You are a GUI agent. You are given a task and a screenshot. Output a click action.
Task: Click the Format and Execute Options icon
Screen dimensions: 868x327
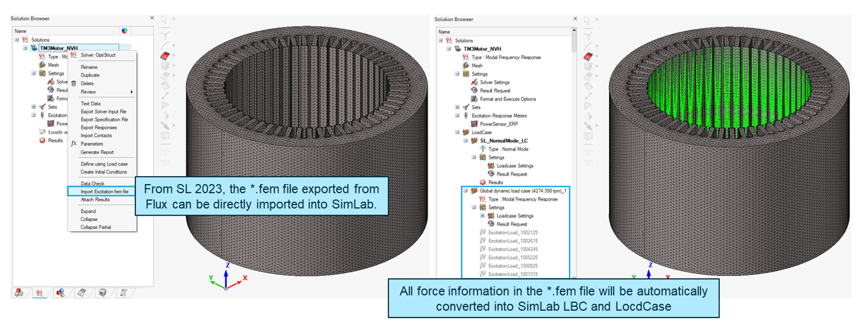click(x=474, y=99)
